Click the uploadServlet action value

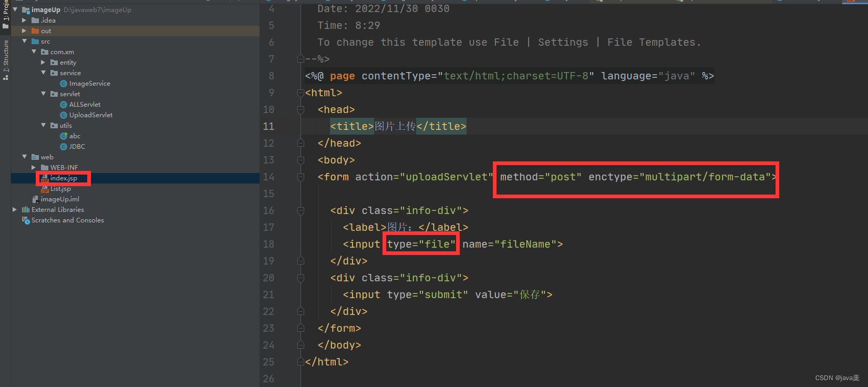447,177
